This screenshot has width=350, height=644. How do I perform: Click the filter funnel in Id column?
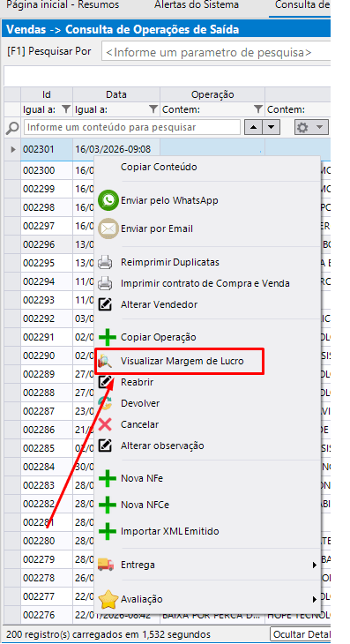(65, 109)
